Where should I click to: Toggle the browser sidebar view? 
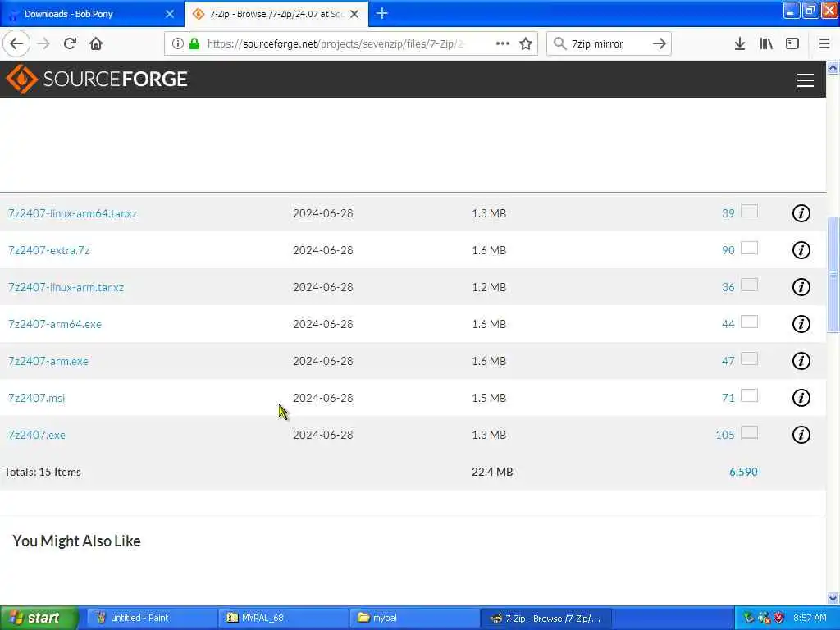[x=792, y=43]
